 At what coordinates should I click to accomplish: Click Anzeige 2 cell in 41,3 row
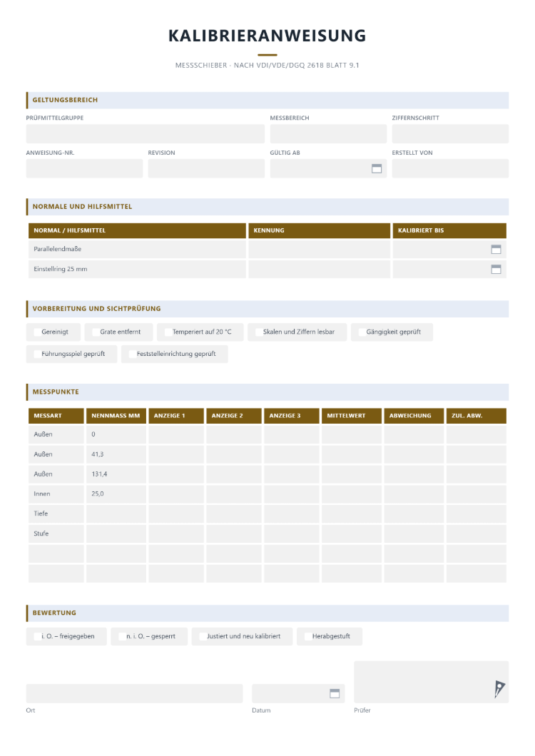tap(234, 454)
